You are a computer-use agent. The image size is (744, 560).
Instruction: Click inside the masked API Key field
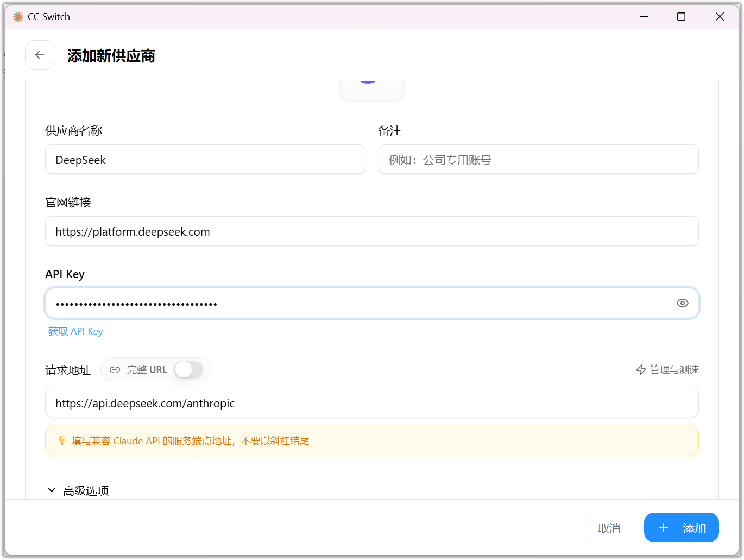click(358, 303)
